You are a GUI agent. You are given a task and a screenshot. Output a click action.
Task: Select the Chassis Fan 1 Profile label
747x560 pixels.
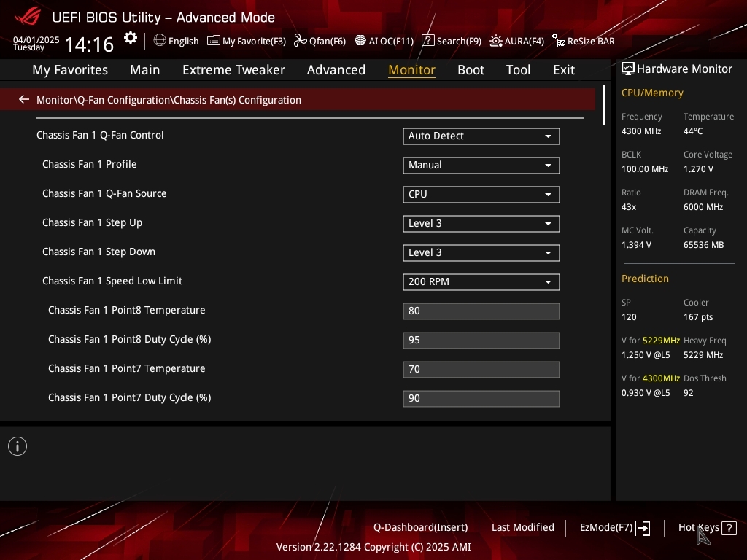(90, 164)
